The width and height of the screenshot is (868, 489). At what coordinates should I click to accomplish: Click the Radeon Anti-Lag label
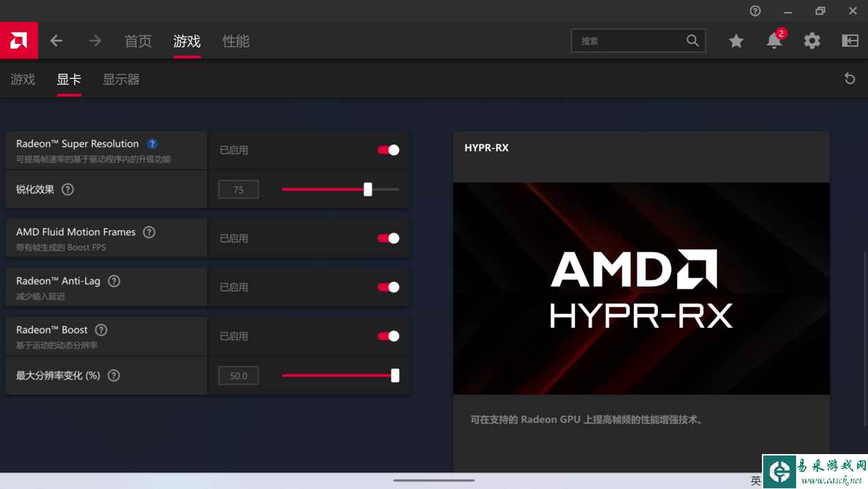pos(58,281)
